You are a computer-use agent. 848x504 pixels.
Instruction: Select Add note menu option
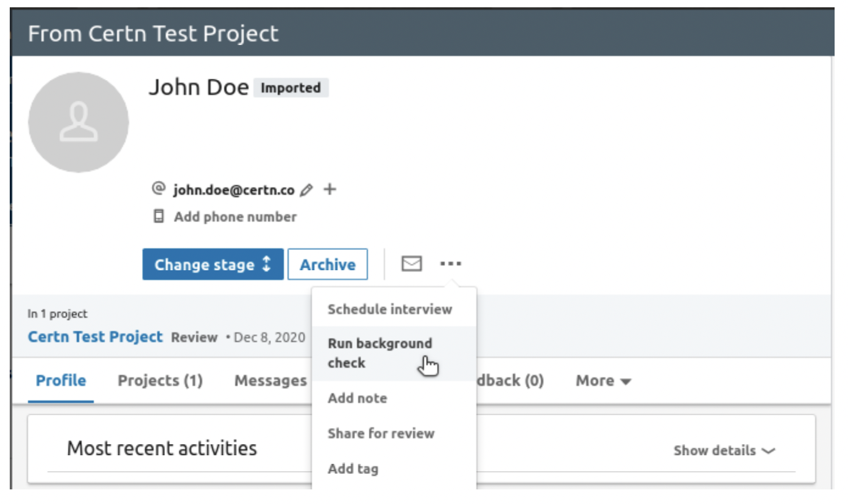(357, 398)
